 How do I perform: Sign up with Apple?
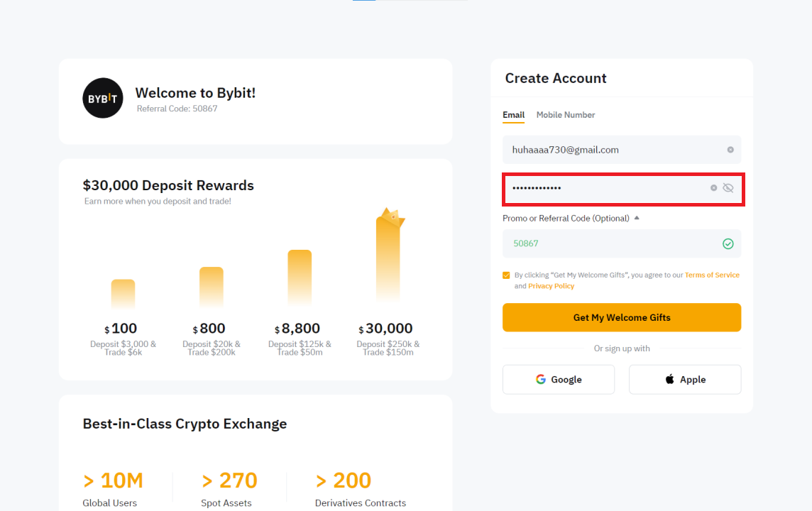tap(685, 380)
